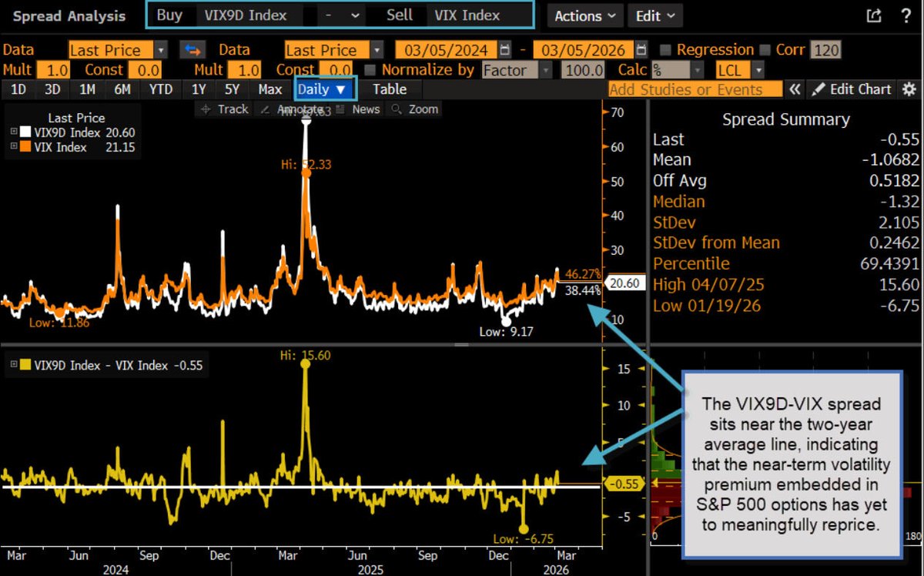
Task: Click the normalize value field 100.0
Action: click(x=583, y=70)
